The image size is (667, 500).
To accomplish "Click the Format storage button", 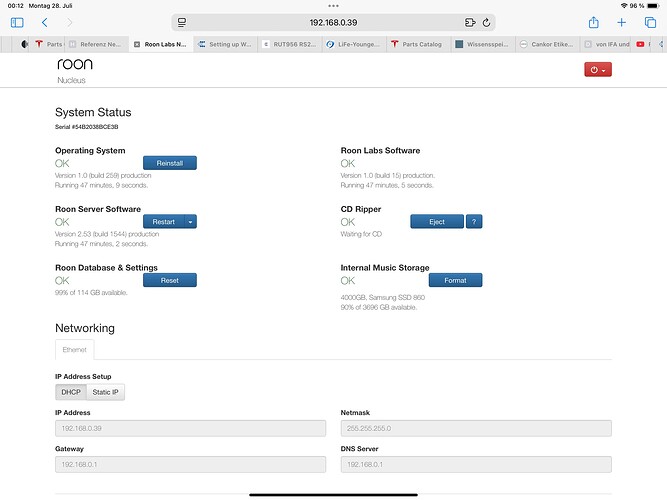I will click(456, 280).
